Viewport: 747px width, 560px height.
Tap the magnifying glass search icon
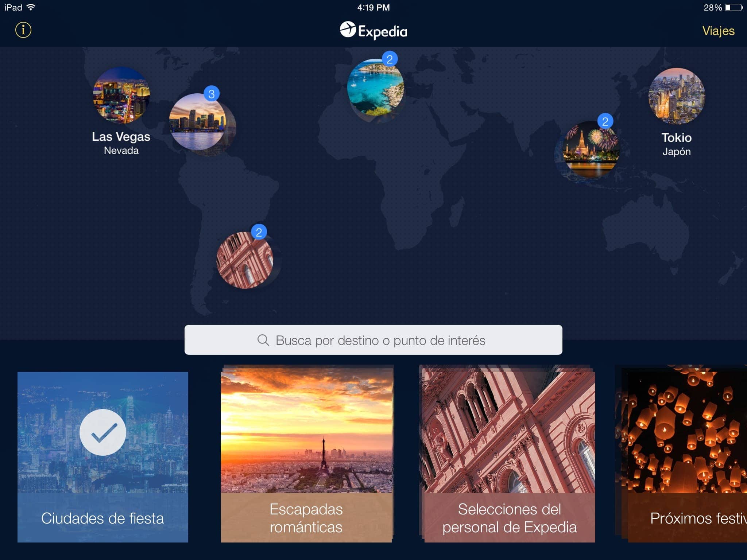point(263,340)
